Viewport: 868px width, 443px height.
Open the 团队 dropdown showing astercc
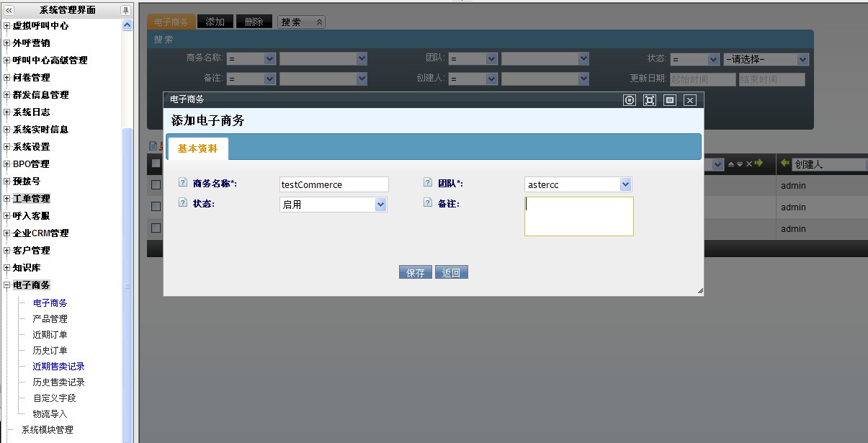coord(625,184)
